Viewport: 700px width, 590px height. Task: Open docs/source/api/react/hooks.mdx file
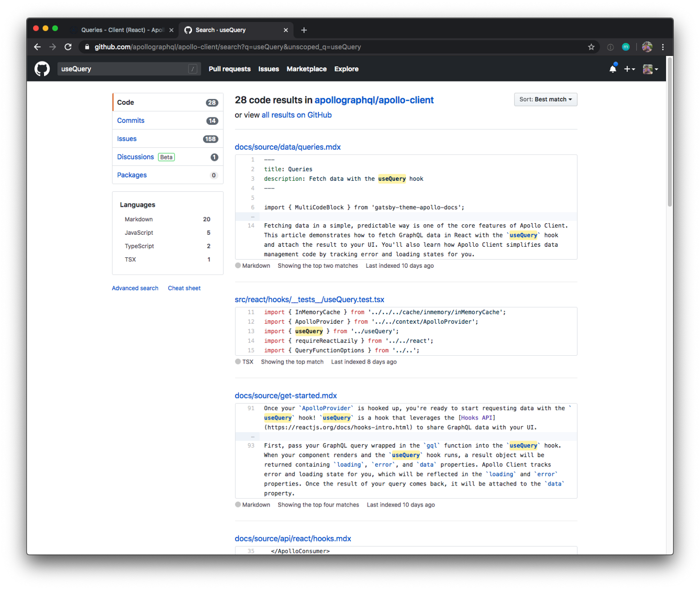click(x=293, y=539)
